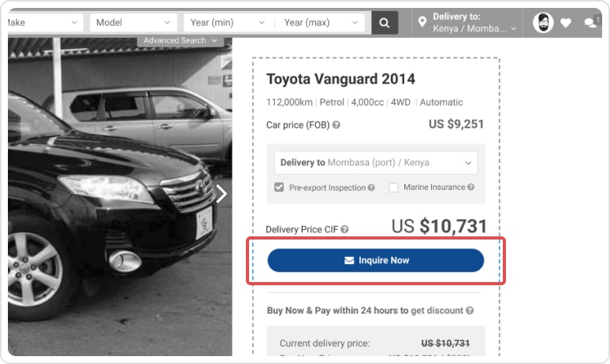The height and width of the screenshot is (364, 610).
Task: Click the help icon beside Car price (FOB)
Action: coord(337,125)
